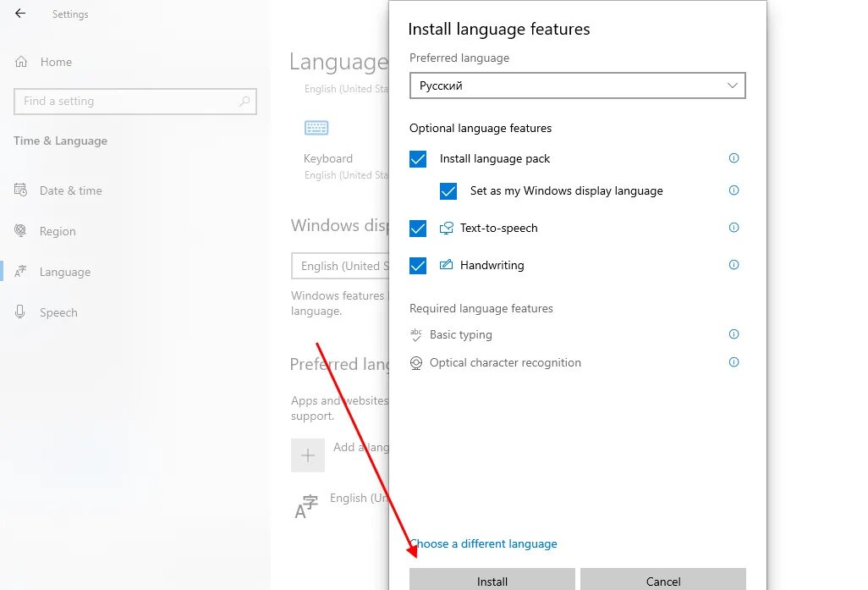This screenshot has height=590, width=868.
Task: Click the Install language features title
Action: coord(499,29)
